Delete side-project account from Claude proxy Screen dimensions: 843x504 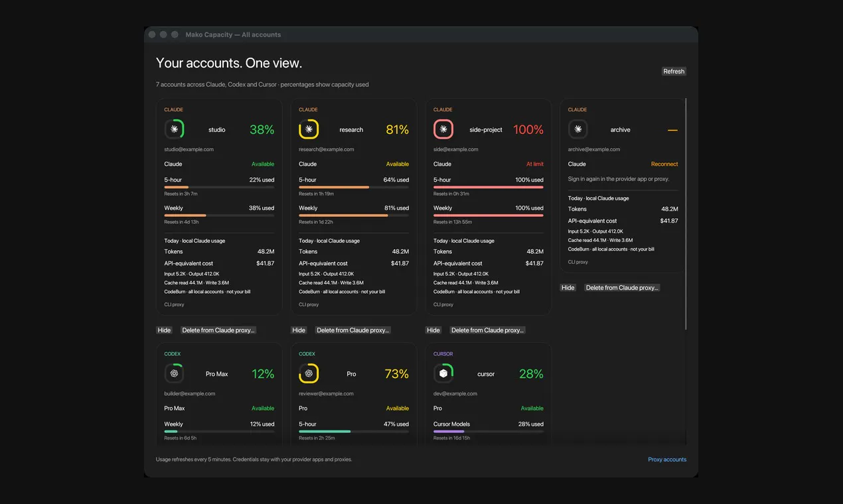pyautogui.click(x=488, y=330)
